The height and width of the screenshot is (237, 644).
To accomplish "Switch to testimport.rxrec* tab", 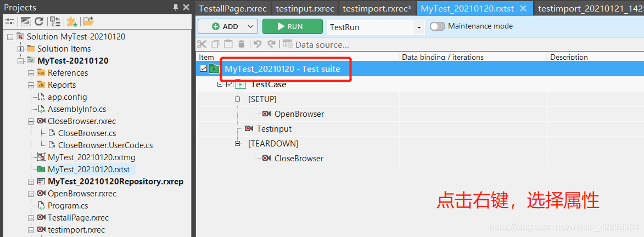I will click(377, 8).
